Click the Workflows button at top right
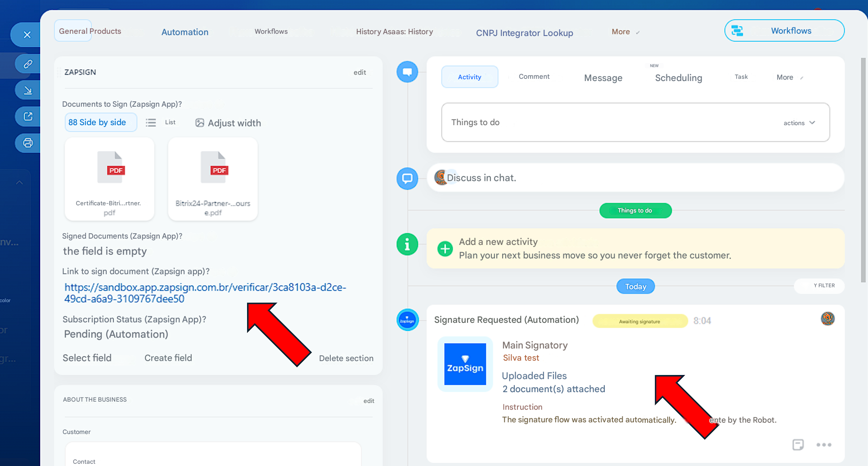Image resolution: width=868 pixels, height=466 pixels. point(784,31)
